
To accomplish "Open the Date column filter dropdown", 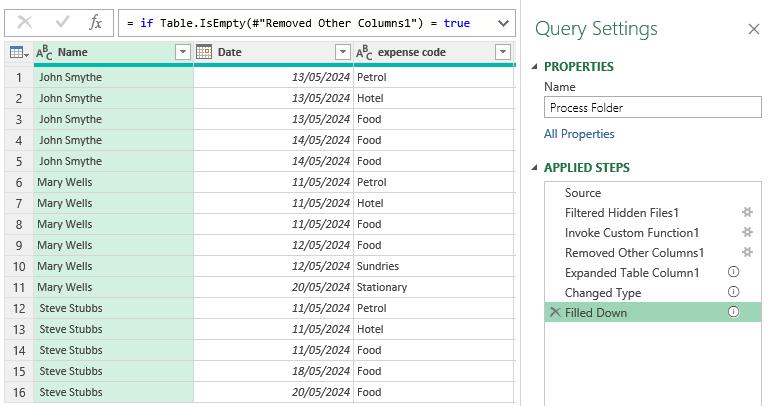I will pos(343,52).
